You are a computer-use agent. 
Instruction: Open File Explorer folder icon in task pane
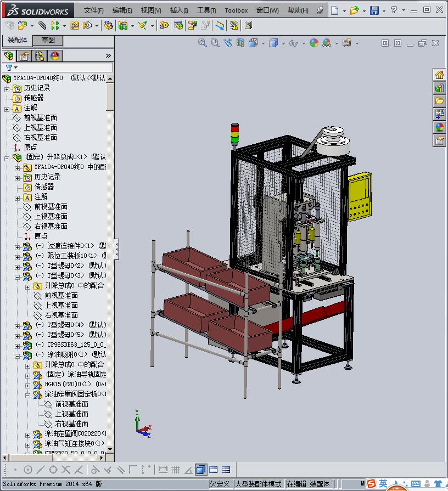[x=439, y=101]
